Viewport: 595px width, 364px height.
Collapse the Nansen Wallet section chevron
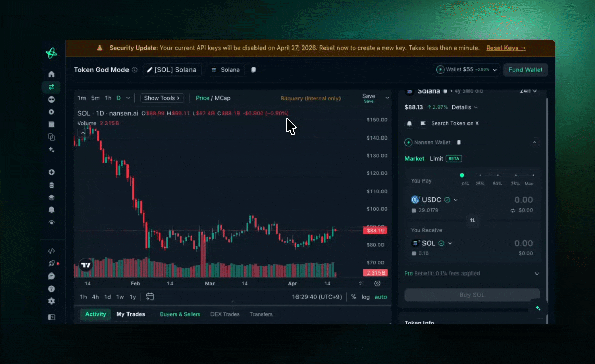tap(534, 142)
